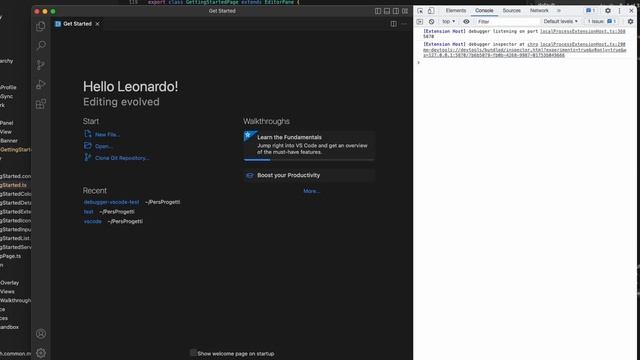The width and height of the screenshot is (640, 360).
Task: Select the Get Started editor tab
Action: pos(78,24)
